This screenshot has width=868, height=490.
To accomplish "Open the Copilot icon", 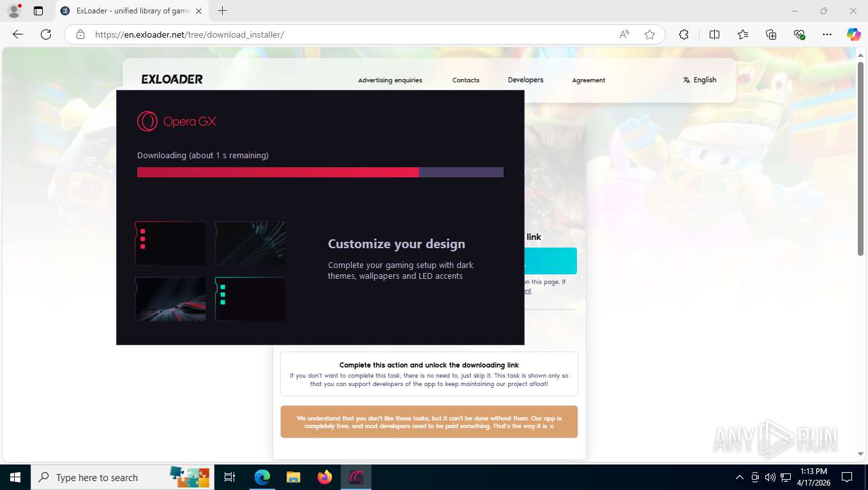I will (854, 34).
